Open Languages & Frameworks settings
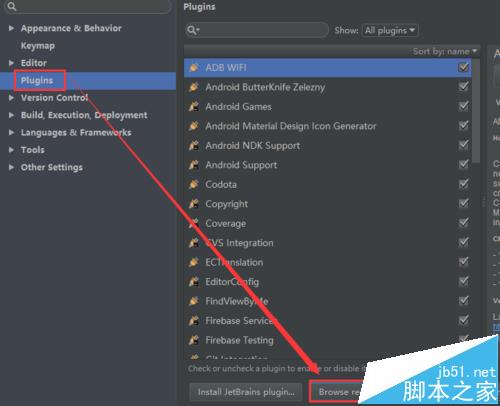Viewport: 500px width, 406px height. point(76,133)
